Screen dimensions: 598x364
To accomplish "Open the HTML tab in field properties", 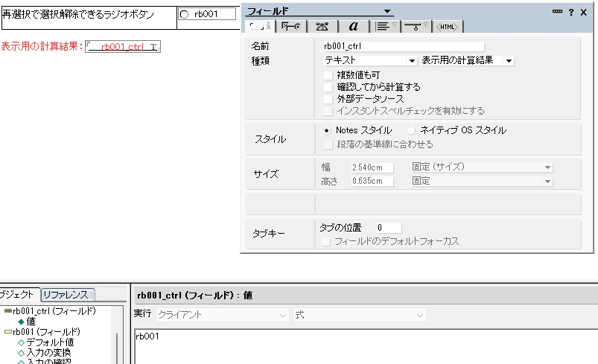I will click(448, 27).
